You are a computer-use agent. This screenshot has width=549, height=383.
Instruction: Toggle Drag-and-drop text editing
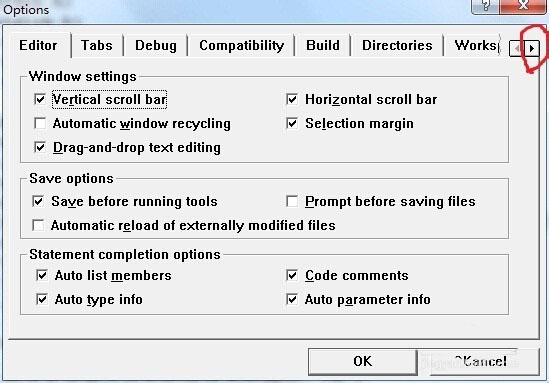(x=40, y=147)
